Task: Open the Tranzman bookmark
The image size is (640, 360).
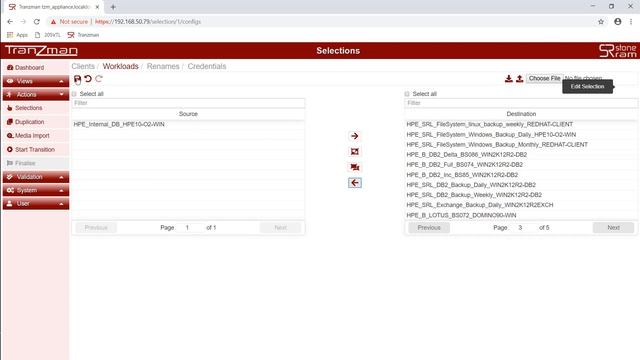Action: pos(83,35)
